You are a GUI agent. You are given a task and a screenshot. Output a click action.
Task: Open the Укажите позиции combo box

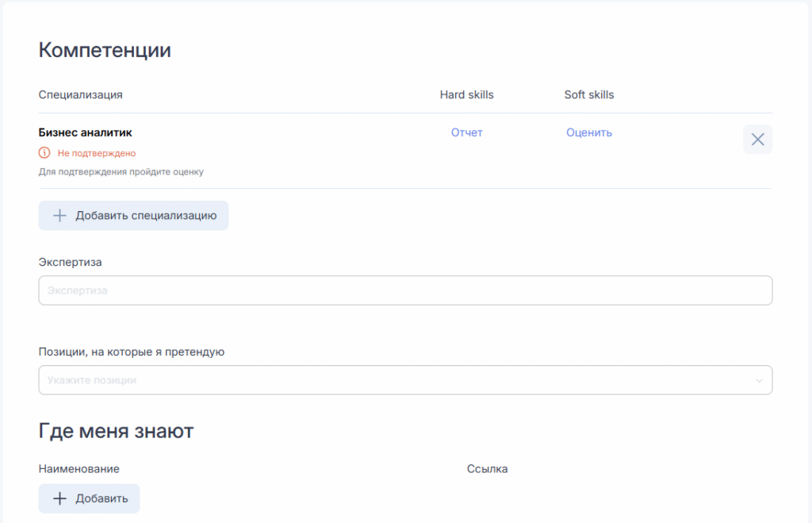[396, 380]
